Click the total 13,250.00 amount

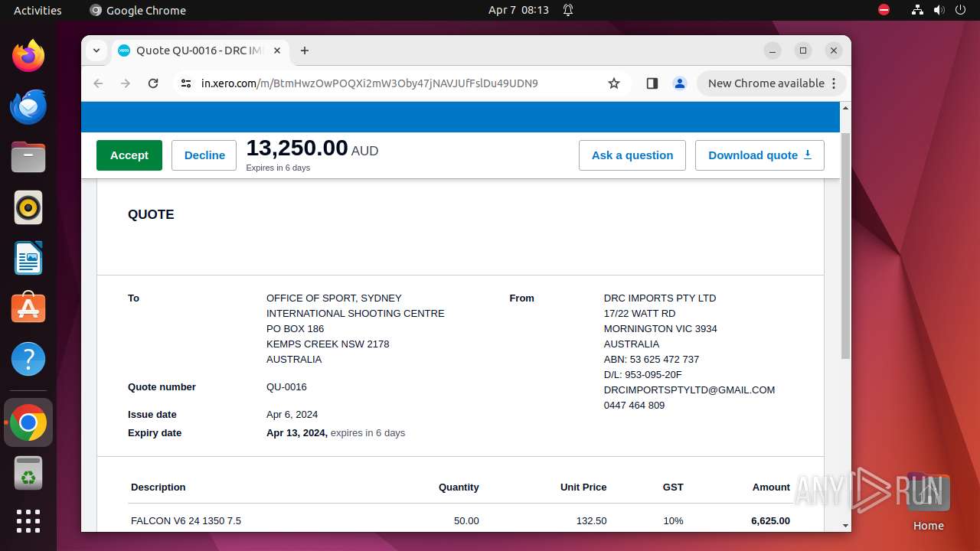tap(297, 148)
